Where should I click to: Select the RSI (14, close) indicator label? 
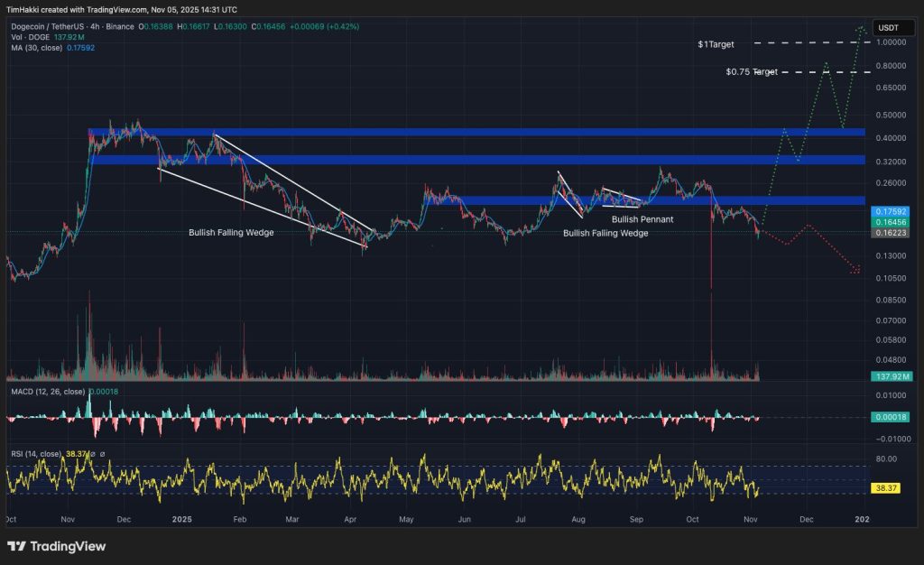36,454
